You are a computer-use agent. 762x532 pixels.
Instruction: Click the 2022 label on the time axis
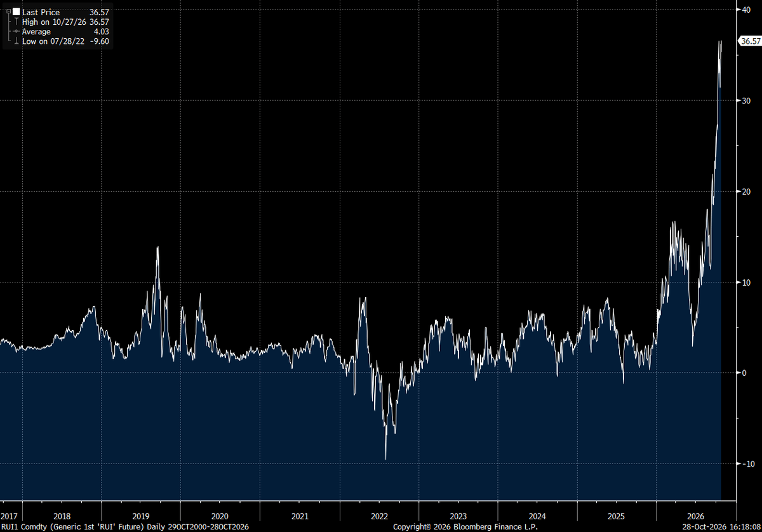(379, 516)
